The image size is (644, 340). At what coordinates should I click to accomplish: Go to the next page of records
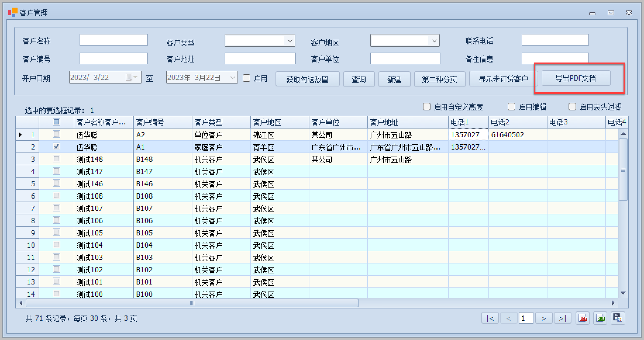[x=543, y=318]
